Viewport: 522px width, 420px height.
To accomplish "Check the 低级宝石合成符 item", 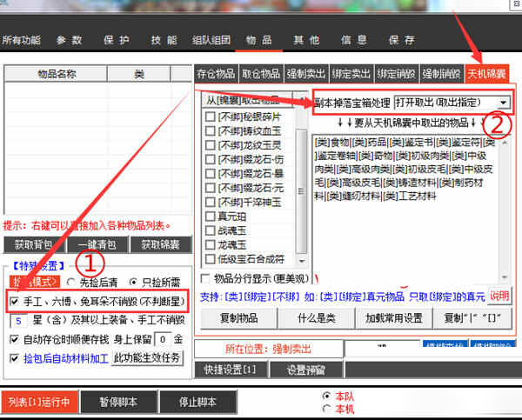I will click(210, 259).
